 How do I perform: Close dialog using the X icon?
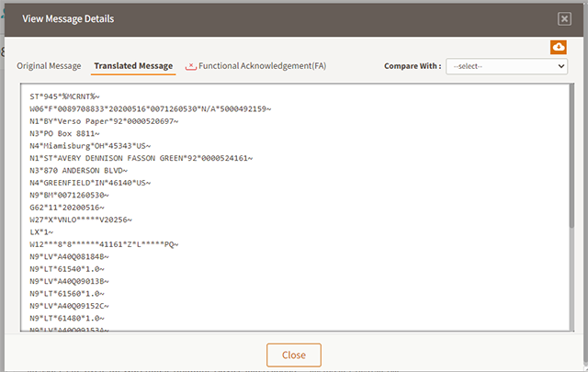[x=564, y=18]
